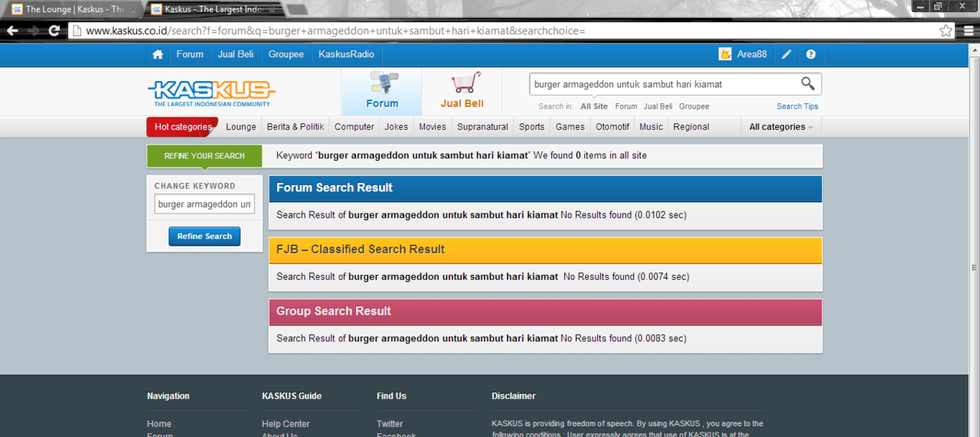Click the KASKUS logo

click(x=211, y=93)
